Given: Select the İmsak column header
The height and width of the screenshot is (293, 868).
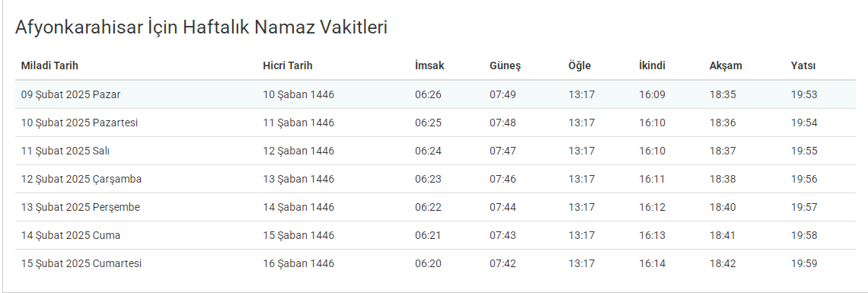Looking at the screenshot, I should (429, 65).
